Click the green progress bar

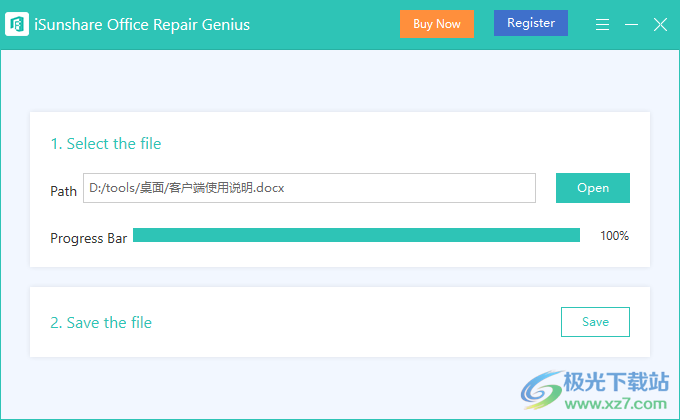click(x=356, y=235)
